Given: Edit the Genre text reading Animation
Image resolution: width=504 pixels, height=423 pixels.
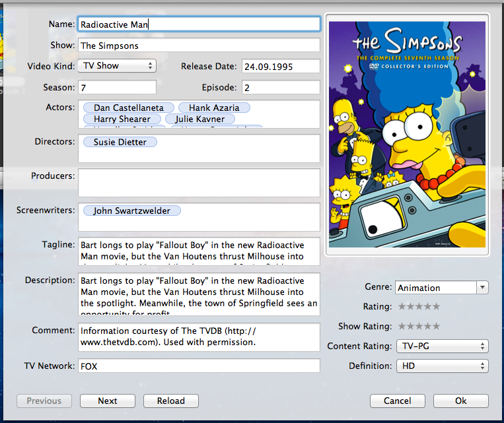Looking at the screenshot, I should point(436,288).
